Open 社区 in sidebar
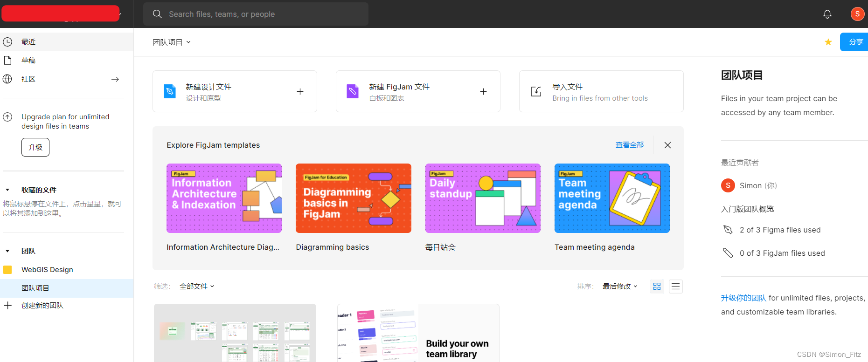The image size is (868, 362). [x=67, y=79]
